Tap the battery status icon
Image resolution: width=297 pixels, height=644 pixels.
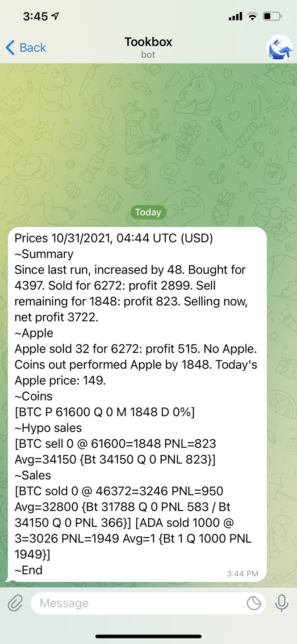(x=272, y=17)
